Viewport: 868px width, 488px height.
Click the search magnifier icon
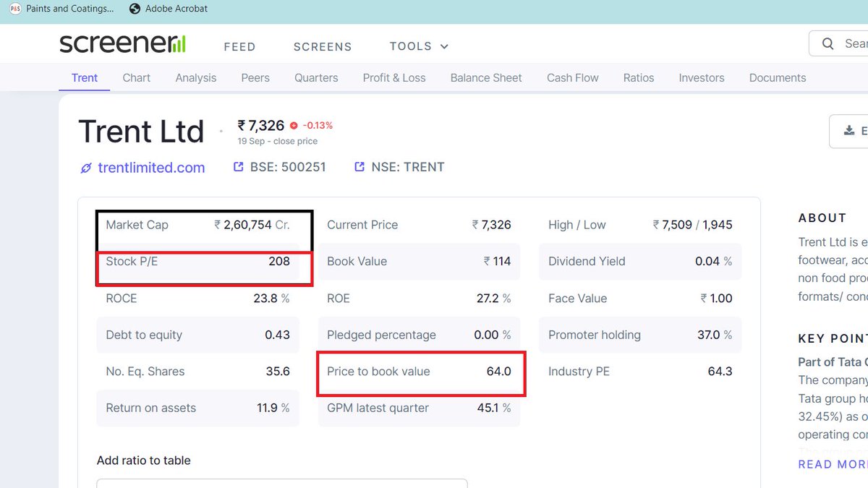pos(828,44)
